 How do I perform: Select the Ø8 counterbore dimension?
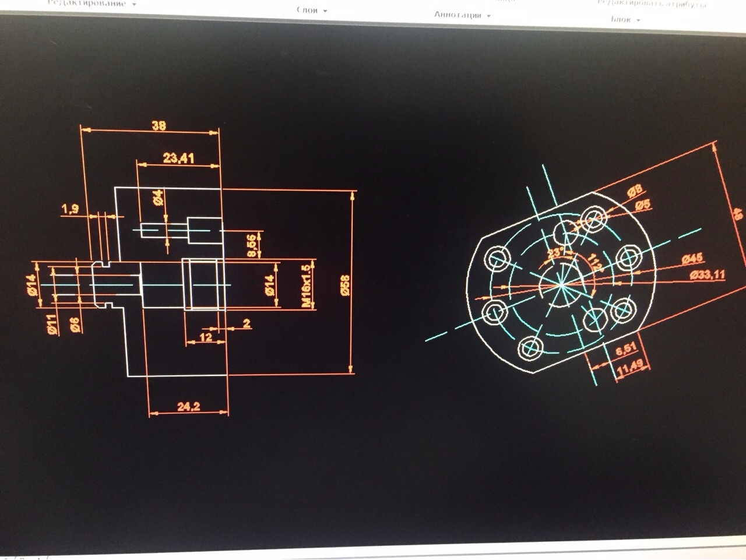coord(635,190)
